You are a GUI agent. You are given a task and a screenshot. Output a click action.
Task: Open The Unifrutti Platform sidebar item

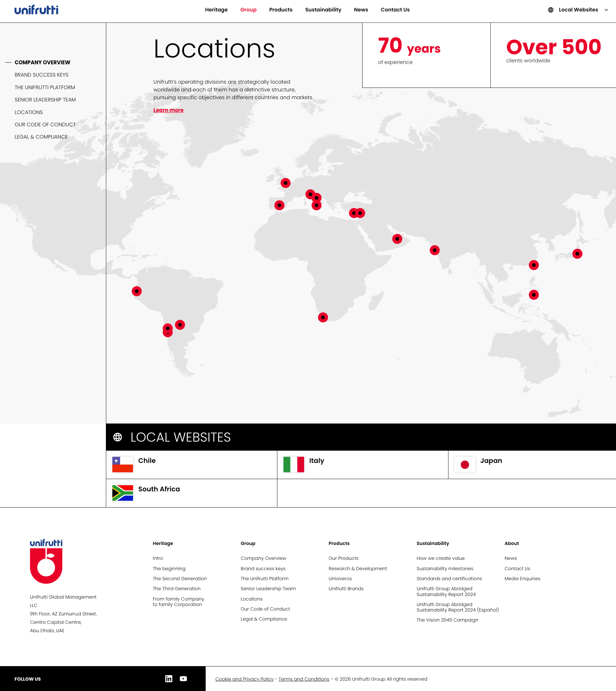click(x=45, y=88)
